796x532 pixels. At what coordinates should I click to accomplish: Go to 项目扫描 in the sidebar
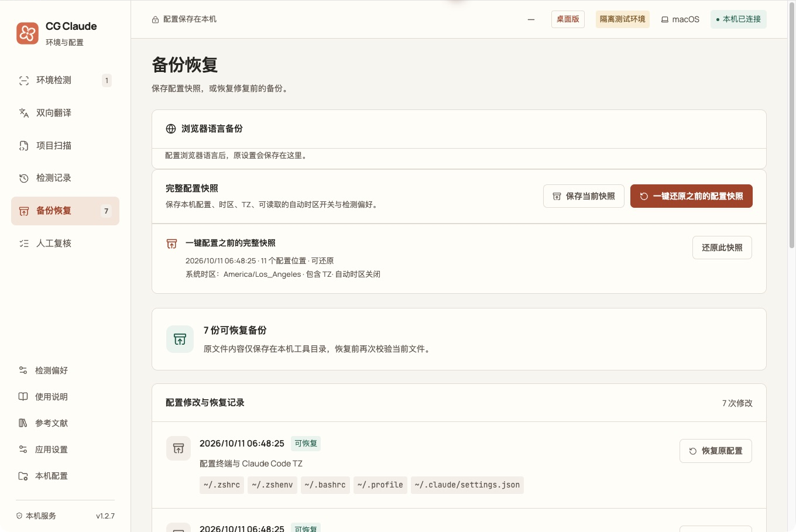tap(65, 146)
